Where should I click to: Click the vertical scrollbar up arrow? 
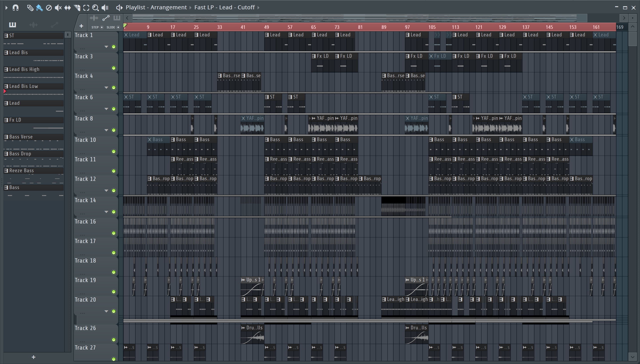[632, 26]
